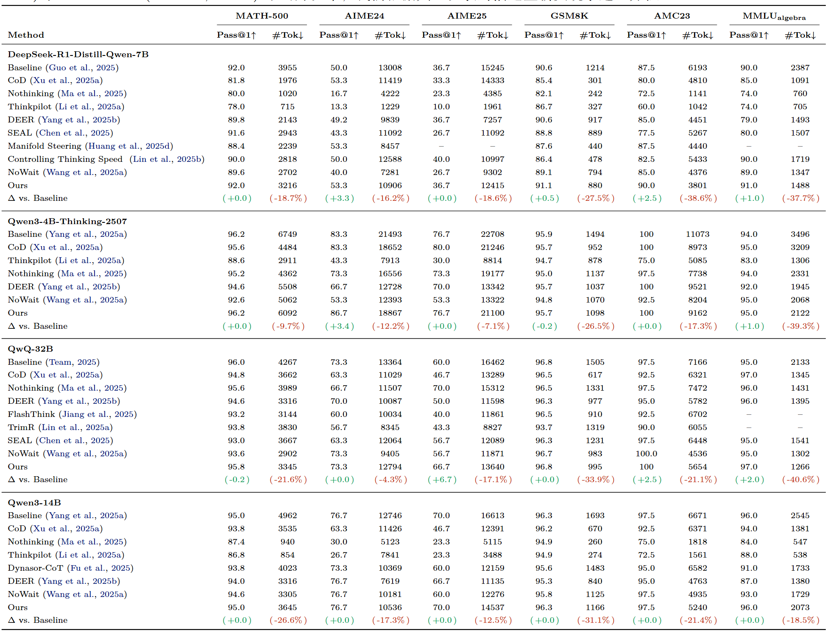
Task: Open Chen et al. citation in DeepSeek SEAL row
Action: coord(74,133)
